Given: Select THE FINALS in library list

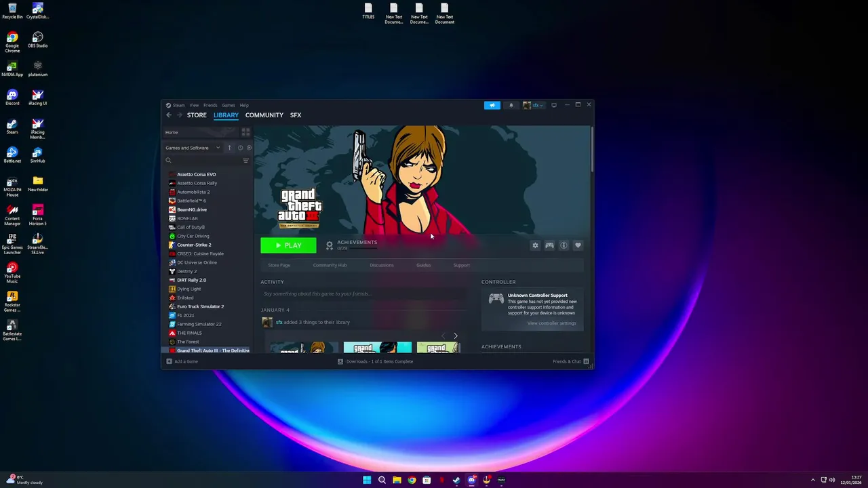Looking at the screenshot, I should (189, 333).
